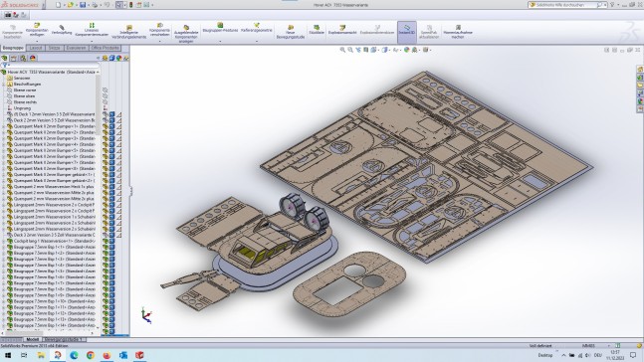644x362 pixels.
Task: Click the Open file icon
Action: (x=71, y=5)
